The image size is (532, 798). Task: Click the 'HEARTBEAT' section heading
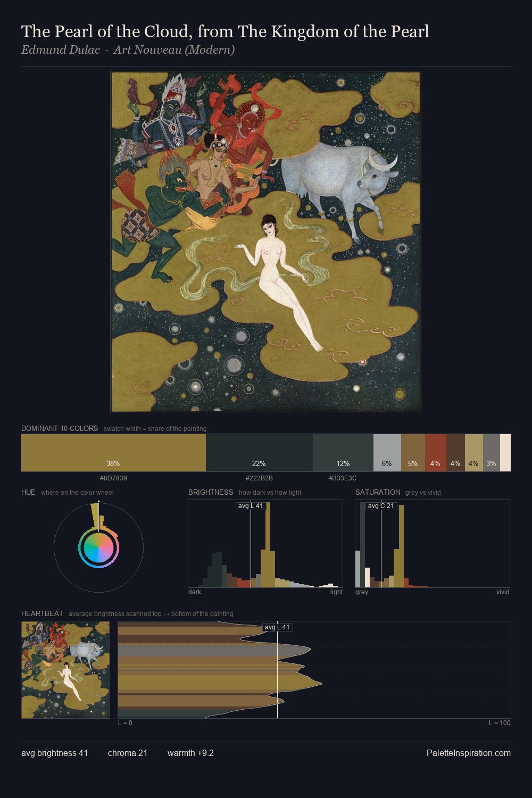(x=42, y=613)
